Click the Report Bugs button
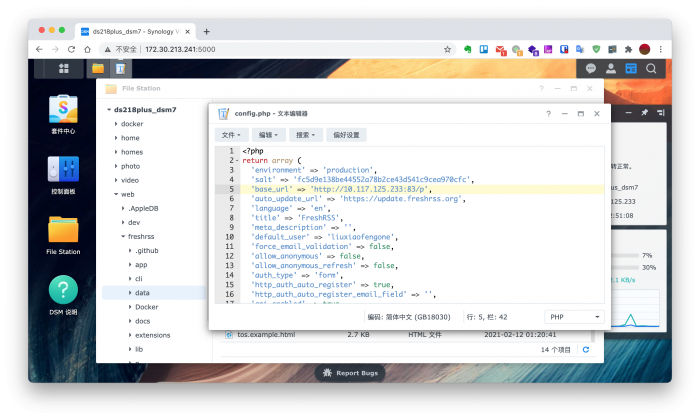This screenshot has width=700, height=420. coord(350,372)
